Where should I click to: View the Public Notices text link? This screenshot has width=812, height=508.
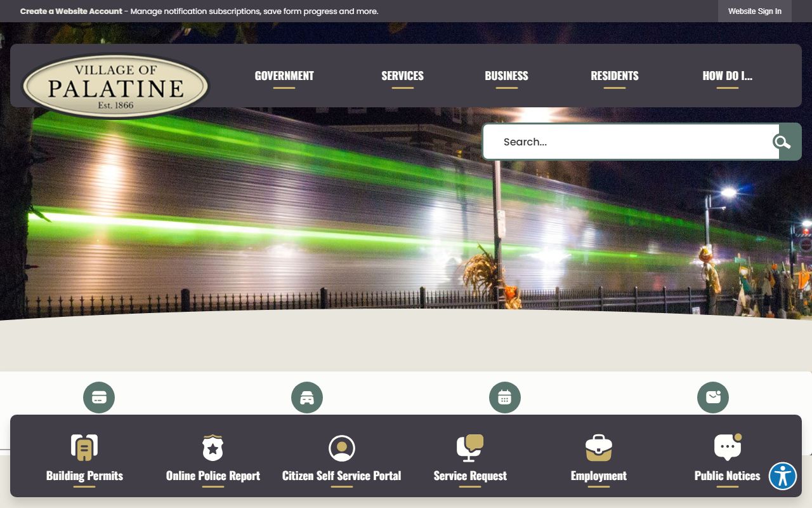[728, 476]
